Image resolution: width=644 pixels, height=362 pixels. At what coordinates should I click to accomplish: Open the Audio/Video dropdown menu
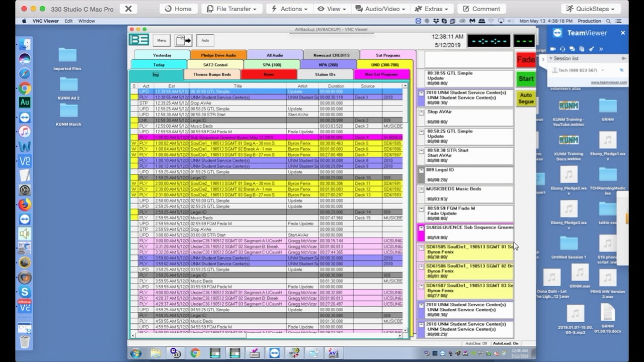(x=380, y=9)
